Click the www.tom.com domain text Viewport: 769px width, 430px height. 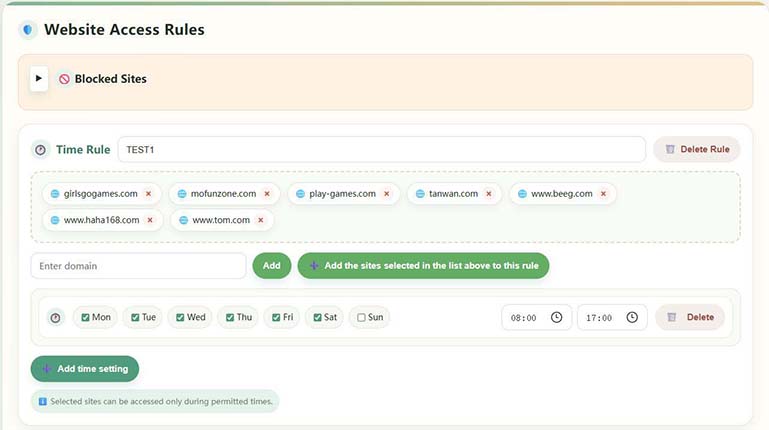(221, 220)
